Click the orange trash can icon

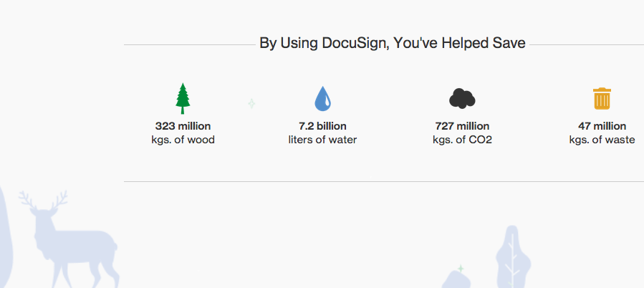pos(602,99)
